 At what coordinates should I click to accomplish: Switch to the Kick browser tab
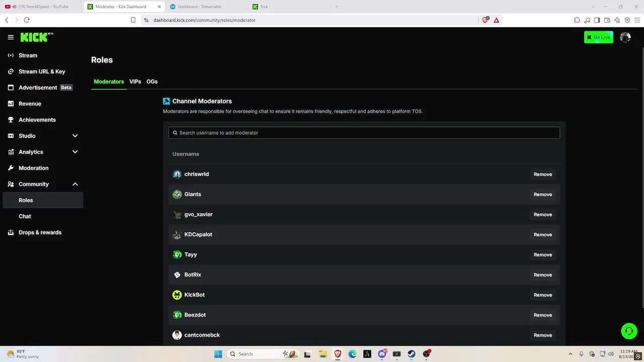coord(288,7)
